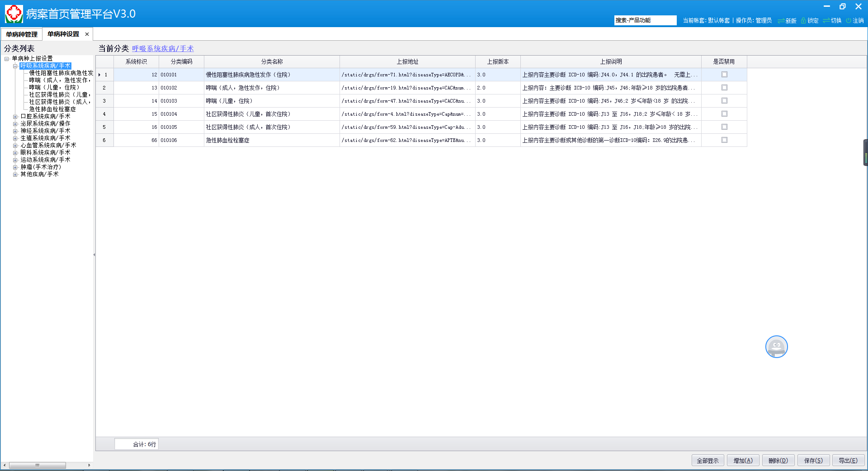Click the 新版 switch icon
This screenshot has height=471, width=868.
781,21
